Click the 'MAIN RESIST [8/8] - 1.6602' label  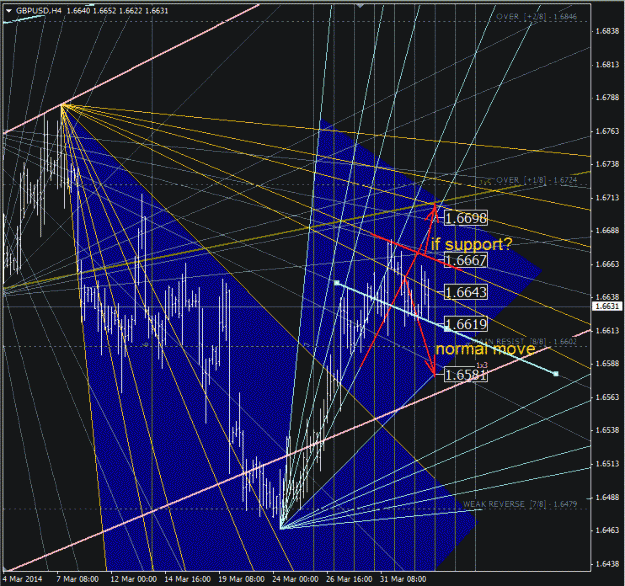523,342
